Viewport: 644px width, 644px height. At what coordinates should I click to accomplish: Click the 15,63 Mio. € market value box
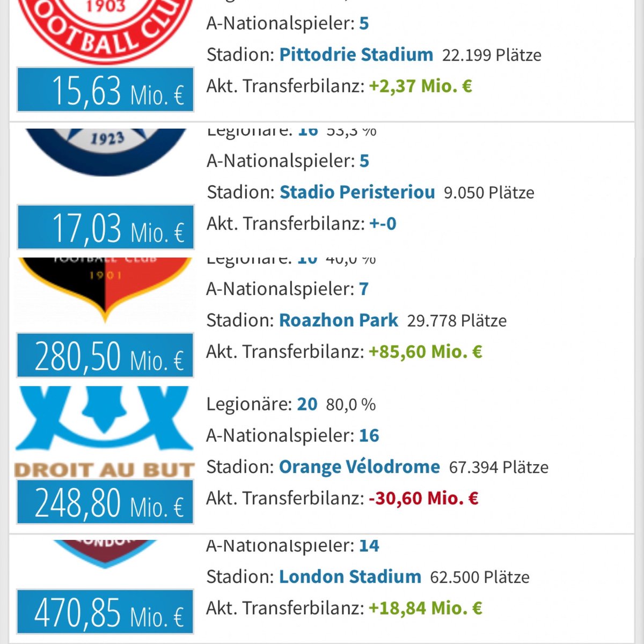tap(105, 90)
